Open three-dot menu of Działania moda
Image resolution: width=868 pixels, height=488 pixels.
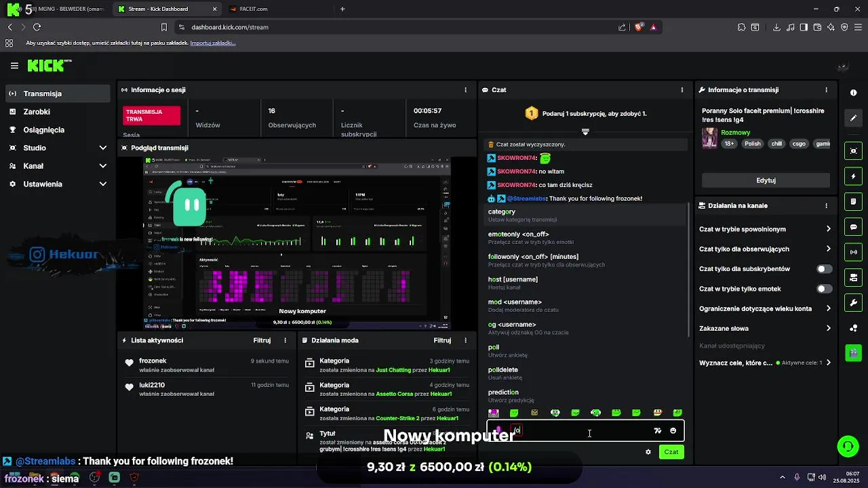coord(465,340)
